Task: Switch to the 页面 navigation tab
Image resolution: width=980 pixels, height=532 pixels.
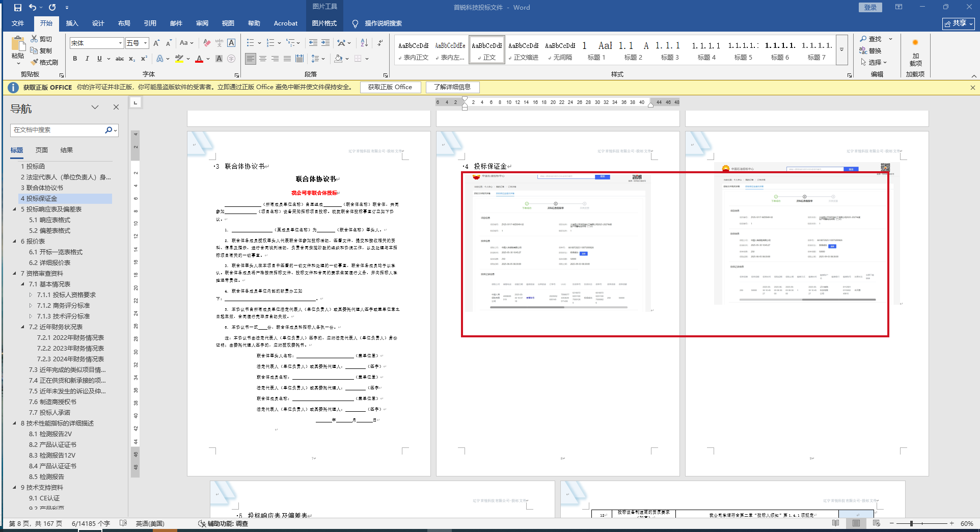Action: coord(42,150)
